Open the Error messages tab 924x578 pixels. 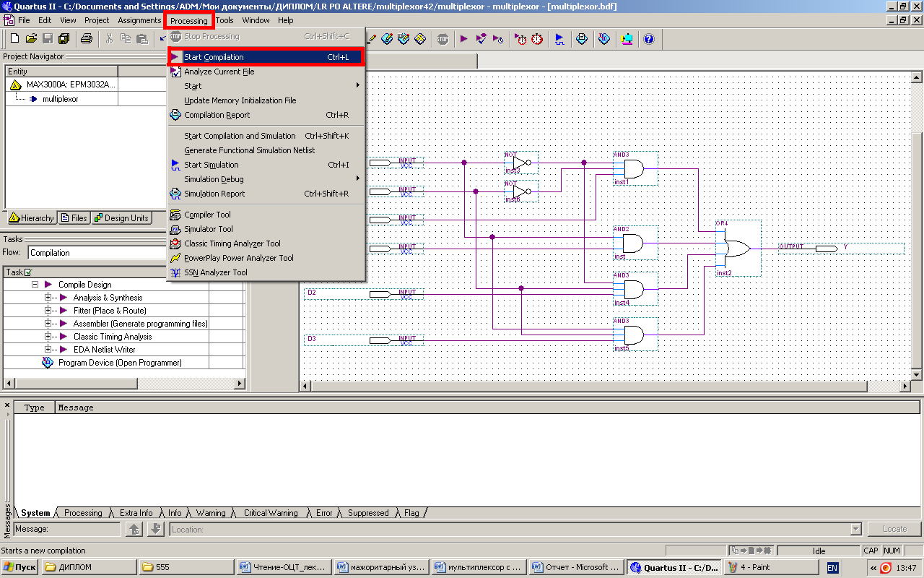click(324, 513)
